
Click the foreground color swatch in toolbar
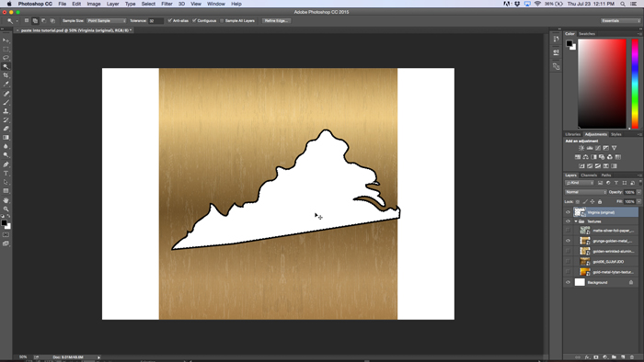pyautogui.click(x=4, y=223)
